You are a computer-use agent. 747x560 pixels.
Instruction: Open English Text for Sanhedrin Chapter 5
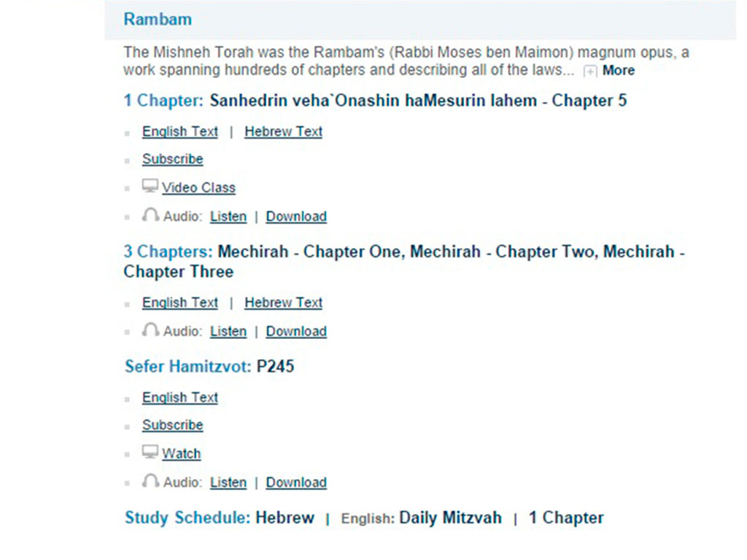[180, 131]
